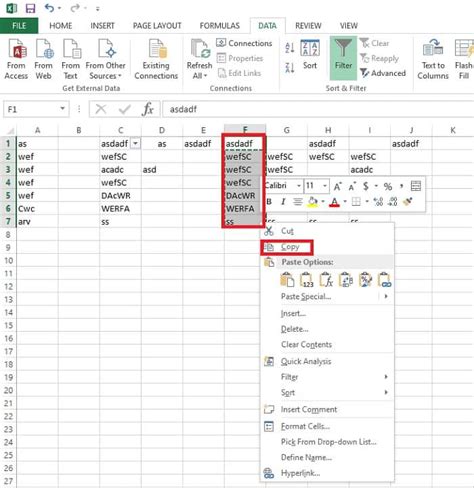Switch to the FORMULAS tab
The image size is (474, 488).
tap(220, 26)
